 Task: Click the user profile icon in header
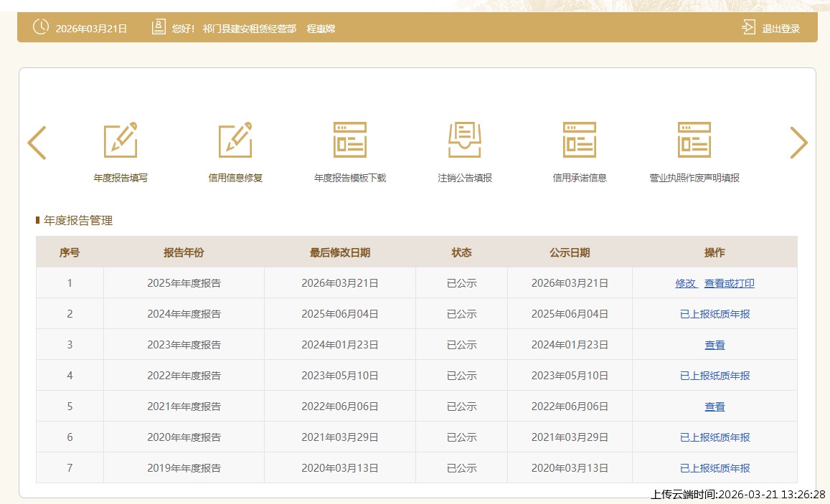pos(159,28)
